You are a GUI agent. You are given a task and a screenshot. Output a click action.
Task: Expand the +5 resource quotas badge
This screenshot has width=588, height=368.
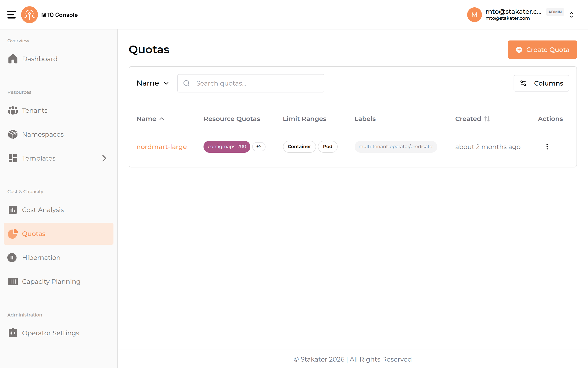pos(259,147)
